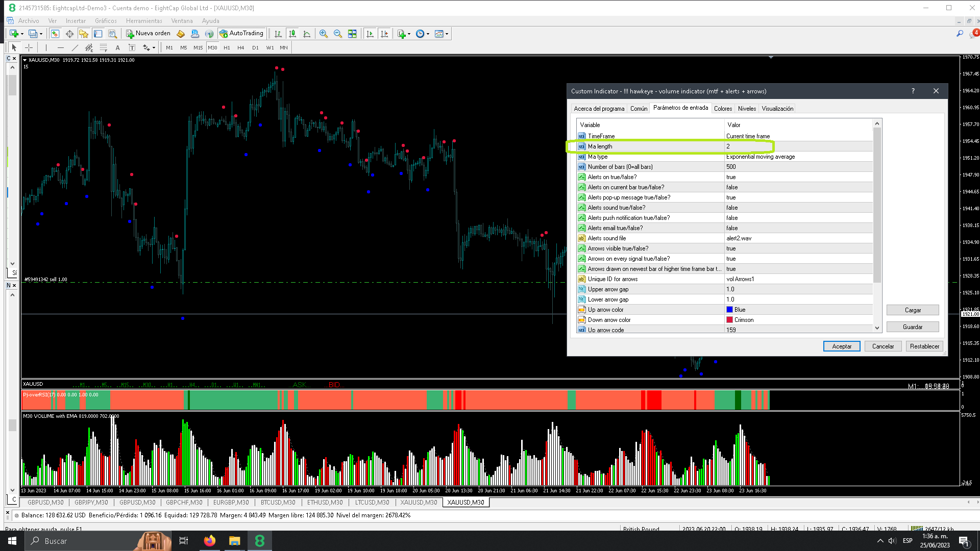Click the Blue up arrow color swatch
The width and height of the screenshot is (980, 551).
729,310
